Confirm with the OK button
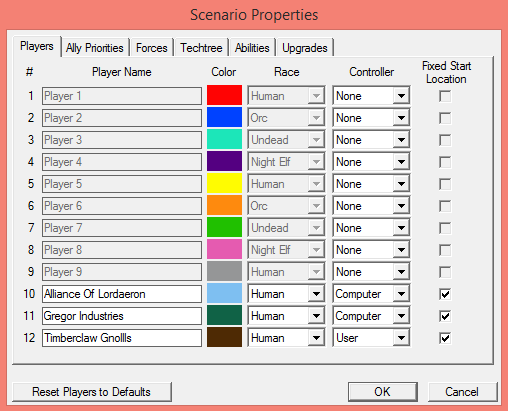The image size is (508, 411). click(x=382, y=392)
